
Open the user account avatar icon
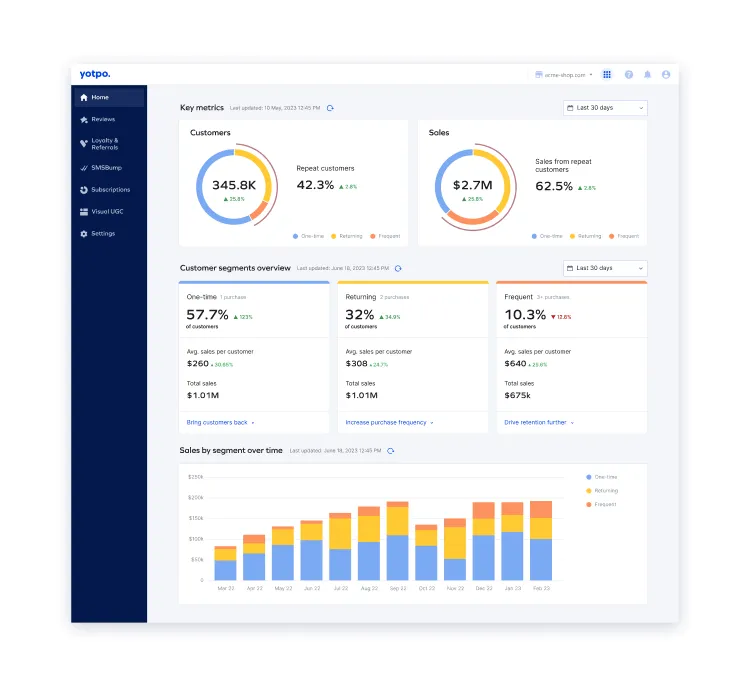(666, 75)
